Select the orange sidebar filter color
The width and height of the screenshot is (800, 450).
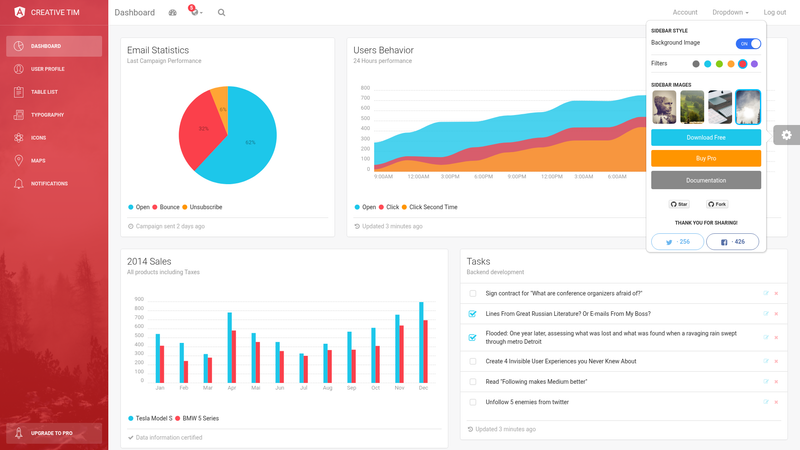[731, 64]
